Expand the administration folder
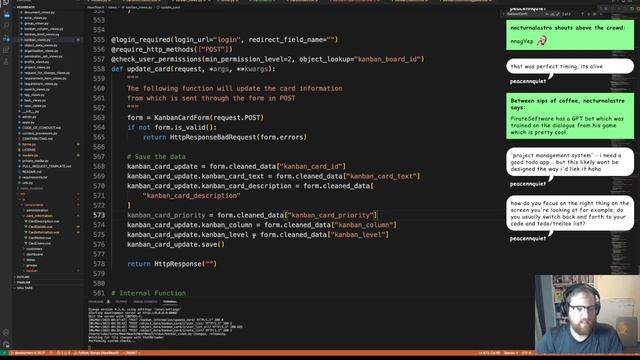This screenshot has width=640, height=360. [37, 210]
